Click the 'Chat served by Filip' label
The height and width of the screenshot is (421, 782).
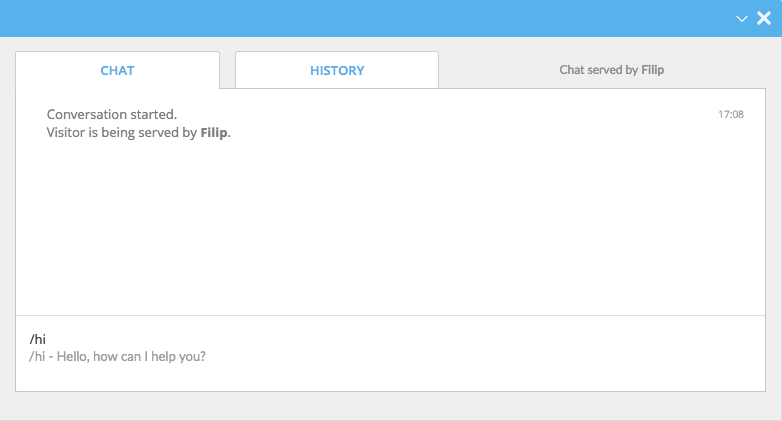pos(611,70)
